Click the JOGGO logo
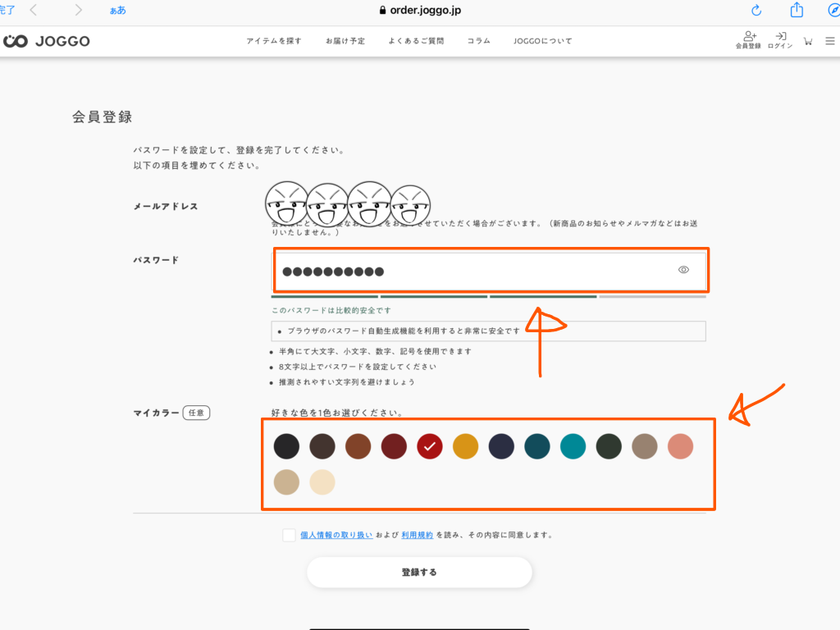The height and width of the screenshot is (630, 840). [47, 41]
